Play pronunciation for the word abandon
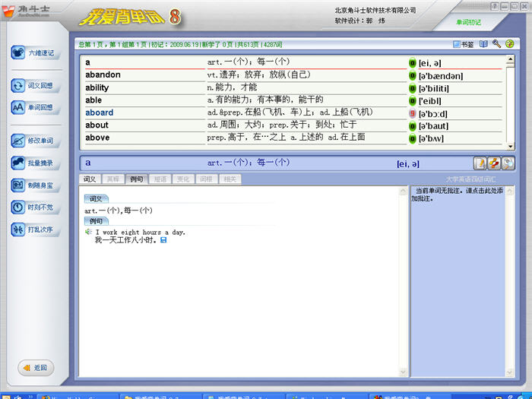This screenshot has width=532, height=399. pos(413,75)
